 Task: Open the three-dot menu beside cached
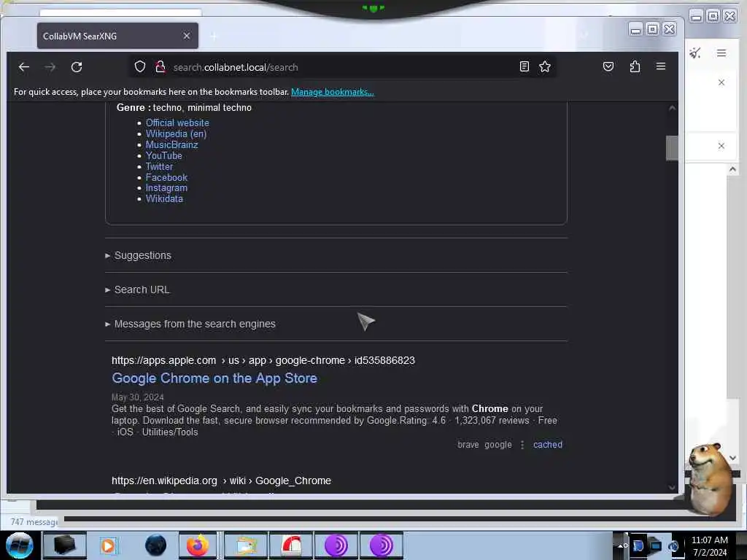[x=522, y=445]
